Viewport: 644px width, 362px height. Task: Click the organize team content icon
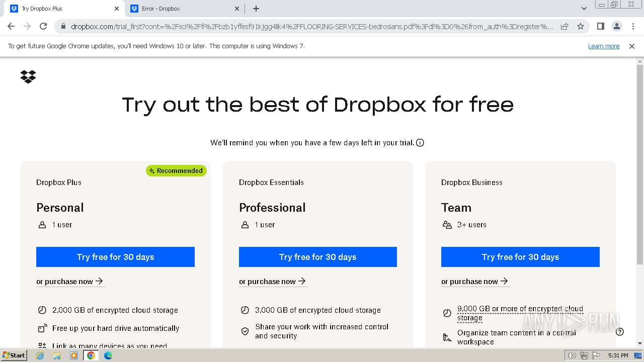point(447,337)
